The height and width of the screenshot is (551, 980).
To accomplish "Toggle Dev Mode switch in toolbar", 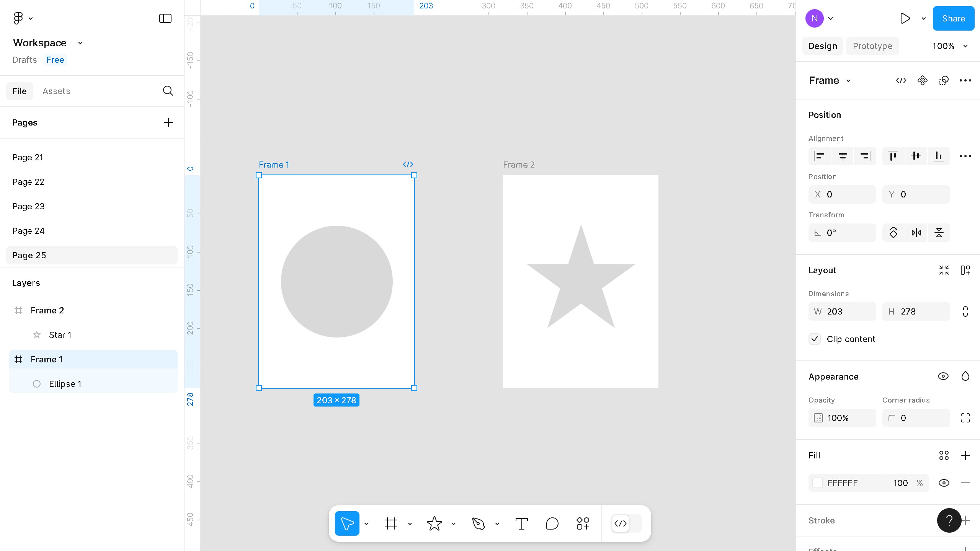I will [x=627, y=523].
